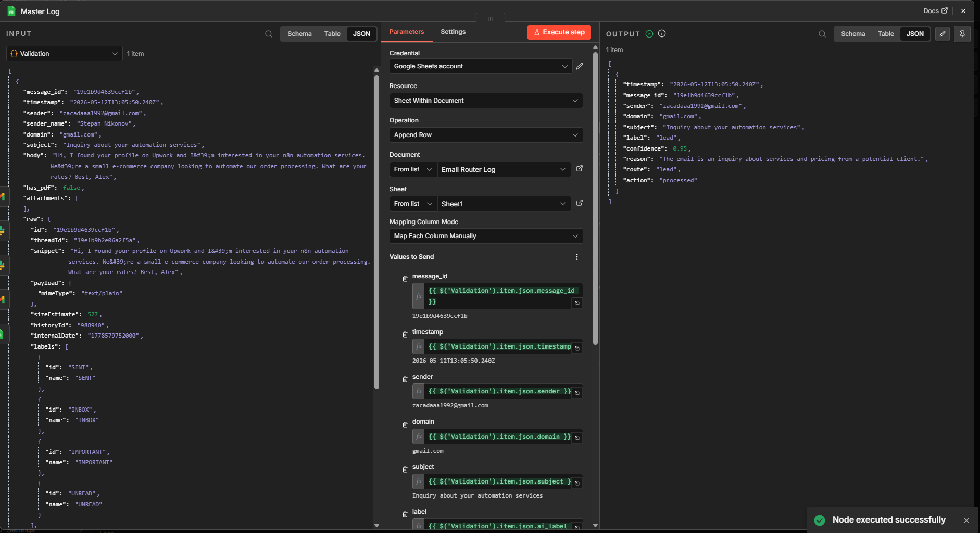Click the Execute step button
This screenshot has height=533, width=980.
tap(559, 32)
